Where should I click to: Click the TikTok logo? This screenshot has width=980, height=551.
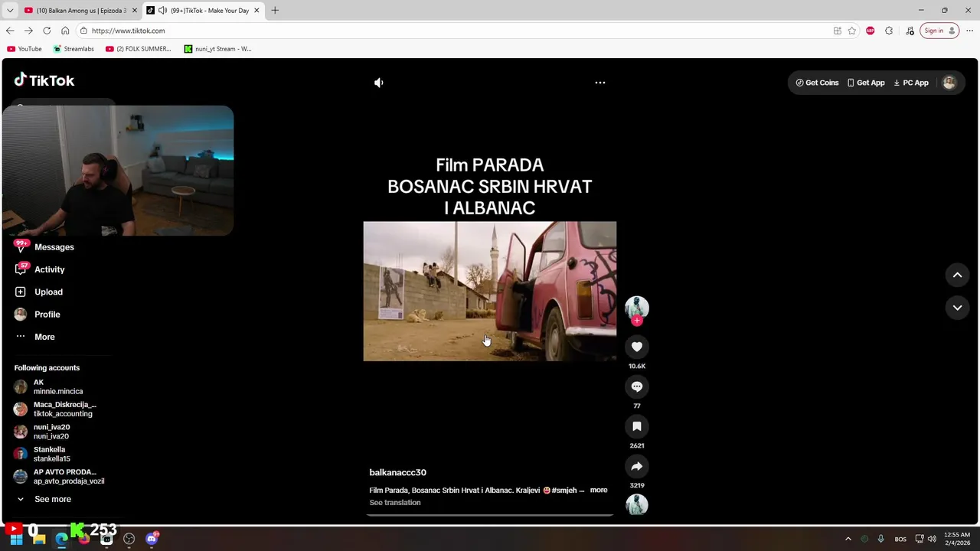[44, 80]
